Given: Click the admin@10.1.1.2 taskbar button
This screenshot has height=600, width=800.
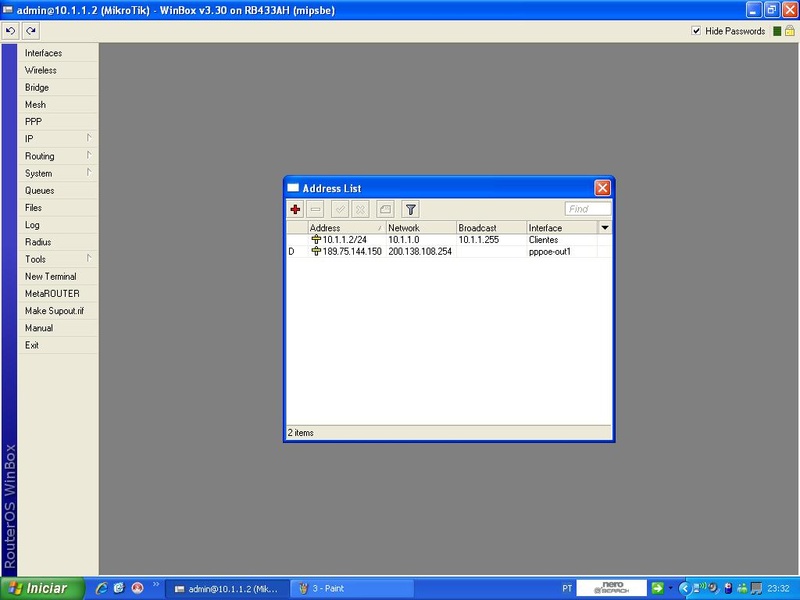Looking at the screenshot, I should click(229, 588).
